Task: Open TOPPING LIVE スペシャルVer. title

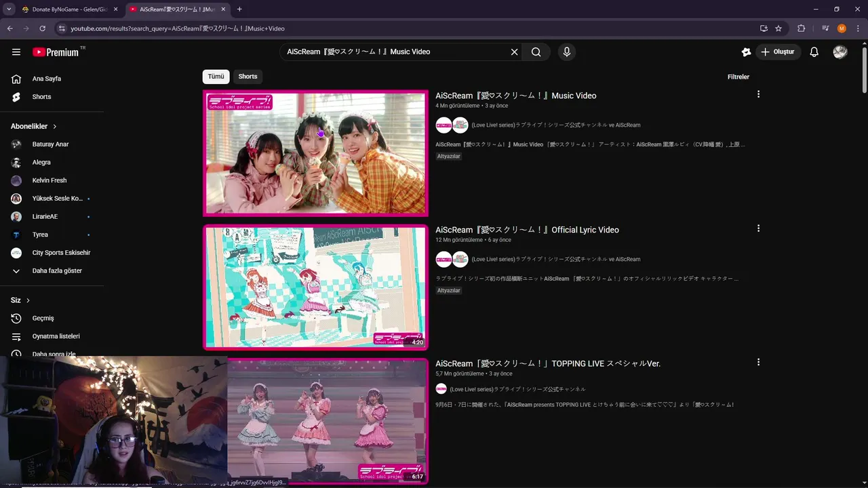Action: click(548, 364)
